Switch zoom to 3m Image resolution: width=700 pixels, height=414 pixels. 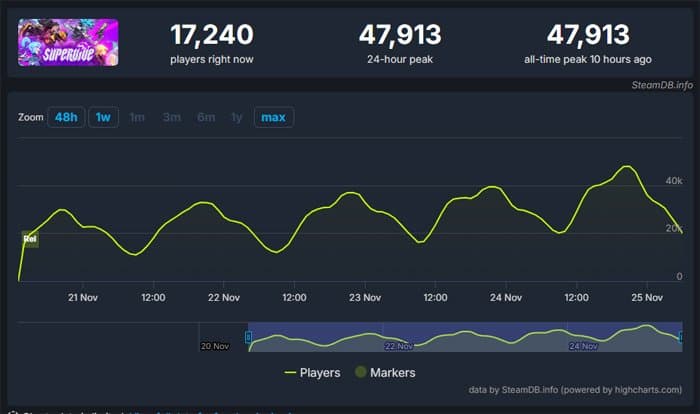[172, 118]
